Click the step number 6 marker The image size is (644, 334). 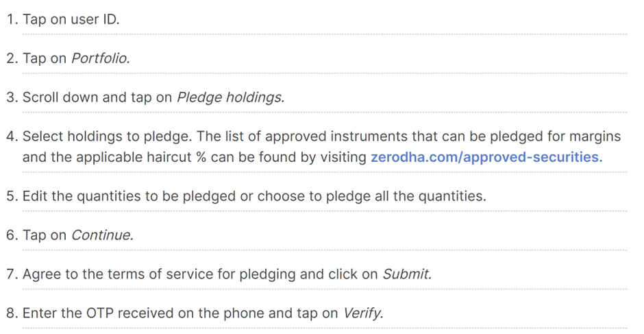(x=12, y=235)
